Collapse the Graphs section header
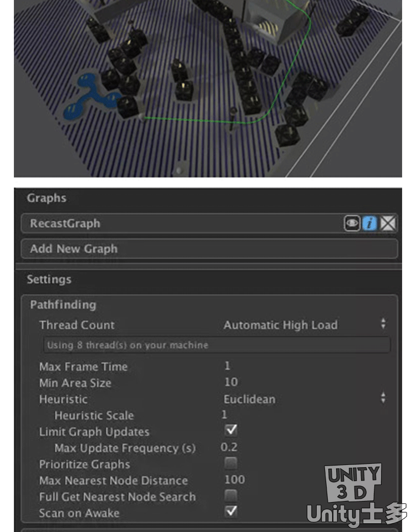This screenshot has width=416, height=532. [47, 198]
